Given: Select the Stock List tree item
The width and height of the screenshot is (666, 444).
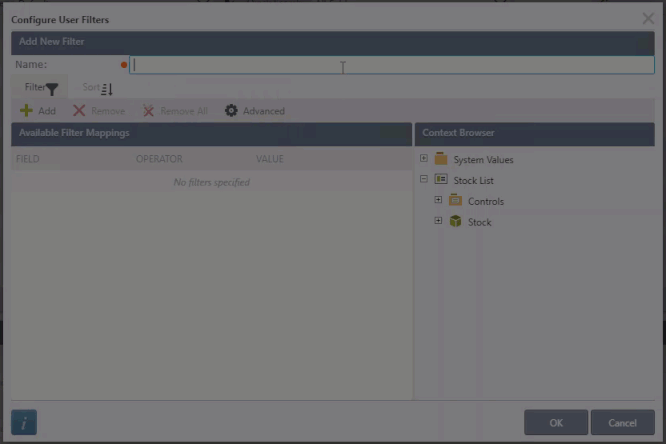Looking at the screenshot, I should point(474,181).
